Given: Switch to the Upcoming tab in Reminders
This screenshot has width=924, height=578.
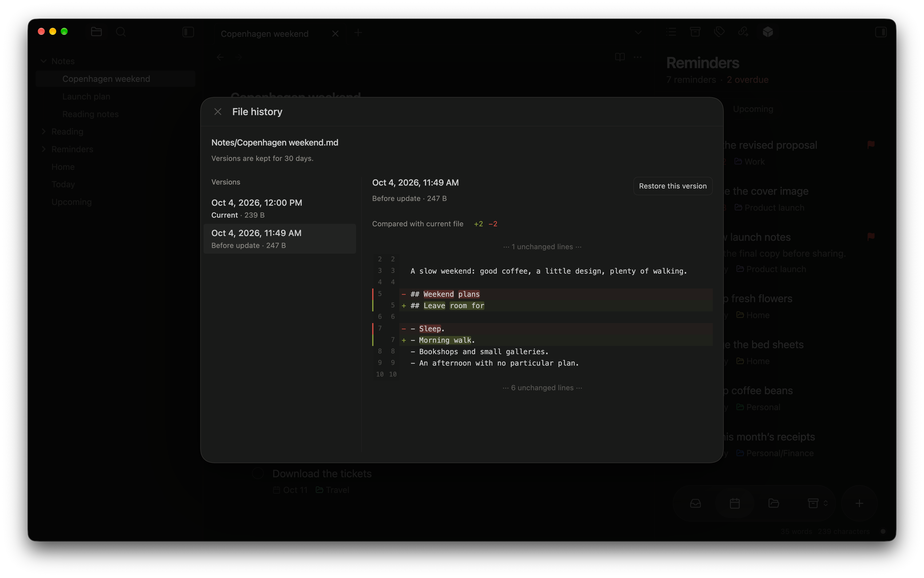Looking at the screenshot, I should point(753,109).
